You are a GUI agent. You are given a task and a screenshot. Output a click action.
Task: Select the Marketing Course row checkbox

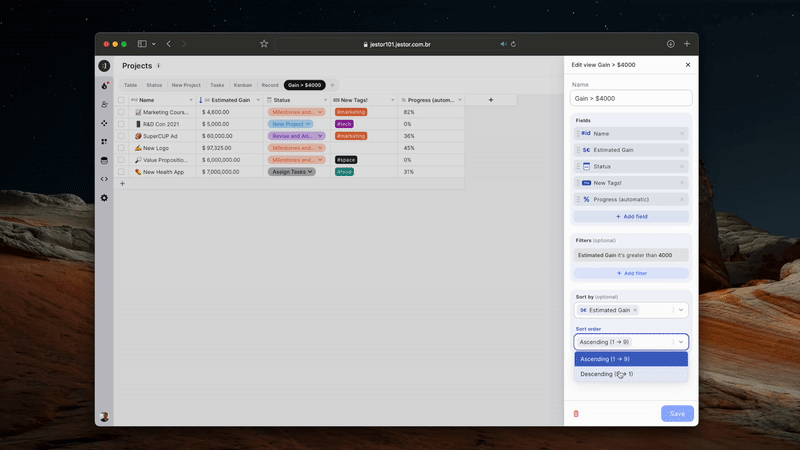pyautogui.click(x=121, y=112)
